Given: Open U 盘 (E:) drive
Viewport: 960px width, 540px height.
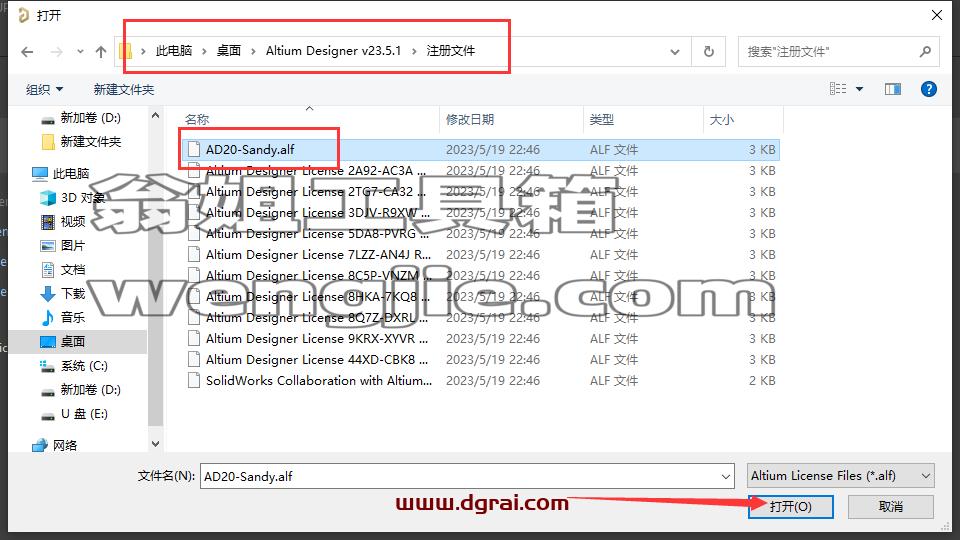Looking at the screenshot, I should (x=74, y=414).
